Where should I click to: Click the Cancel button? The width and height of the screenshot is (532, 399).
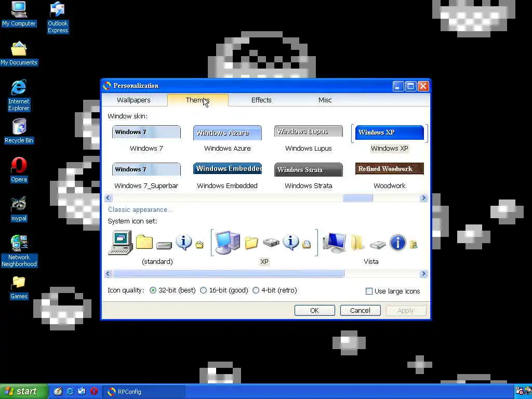click(x=360, y=311)
